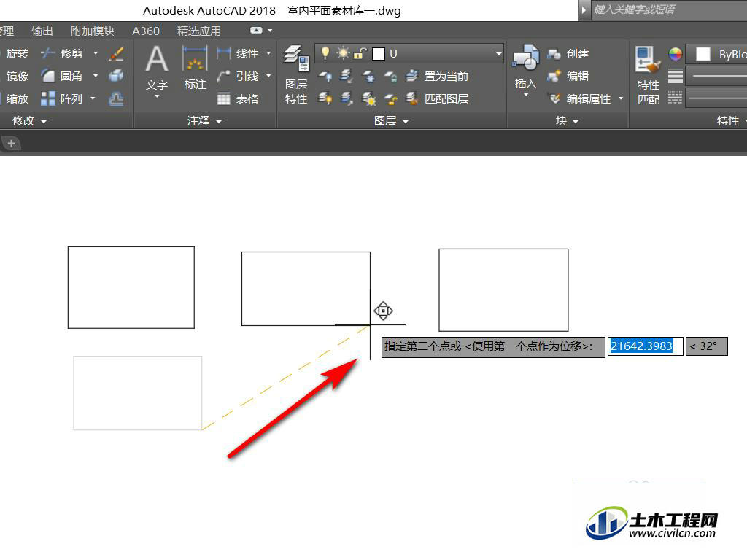The height and width of the screenshot is (560, 747).
Task: Click the layer Unisolate icon
Action: coord(347,98)
